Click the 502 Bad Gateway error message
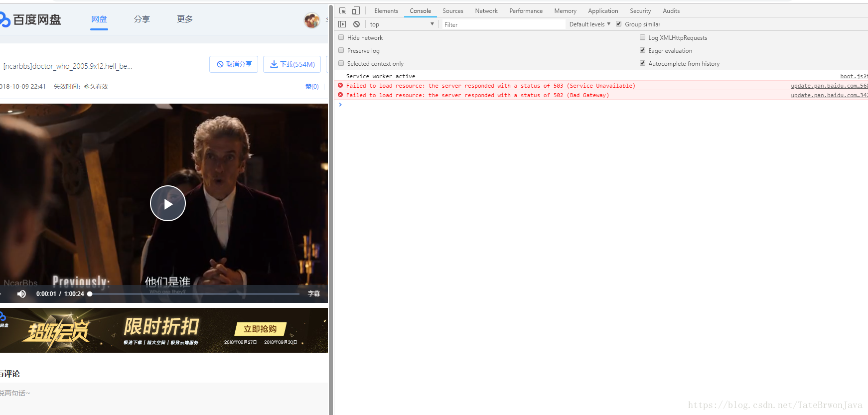Screen dimensions: 868x415 (x=477, y=95)
